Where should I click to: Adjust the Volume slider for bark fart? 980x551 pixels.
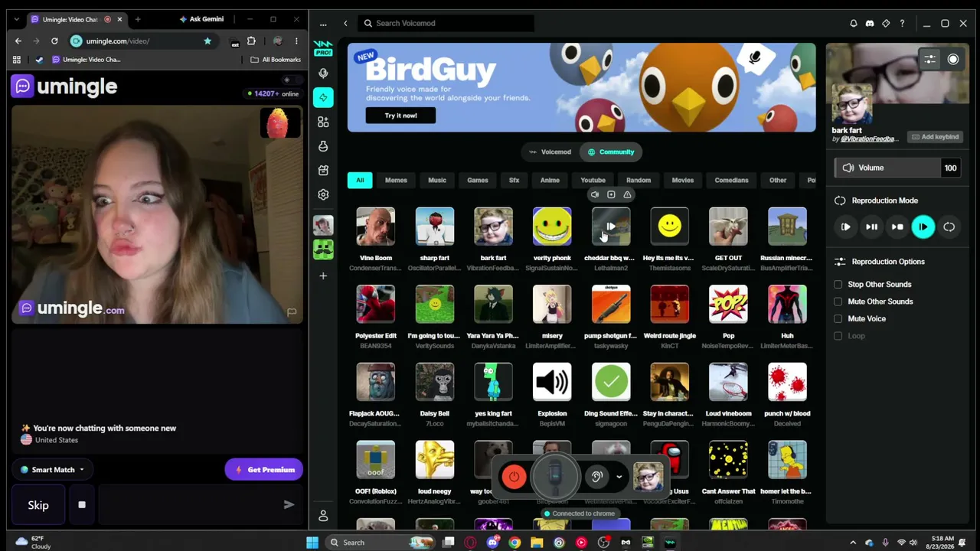(897, 168)
